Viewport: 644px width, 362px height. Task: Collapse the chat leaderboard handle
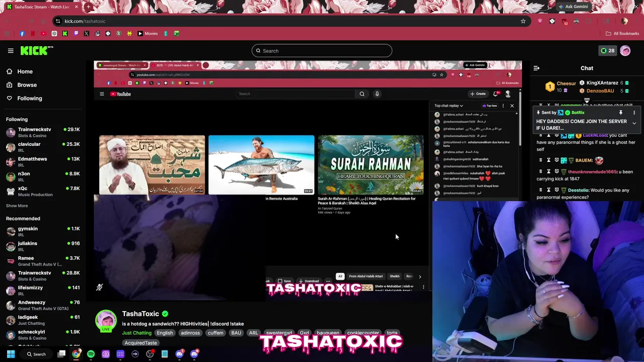(587, 101)
